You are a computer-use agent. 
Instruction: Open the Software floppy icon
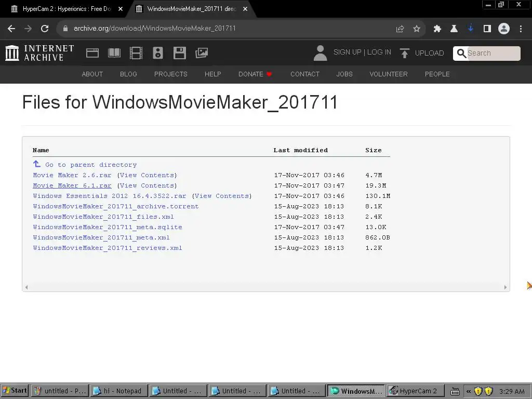pyautogui.click(x=179, y=53)
